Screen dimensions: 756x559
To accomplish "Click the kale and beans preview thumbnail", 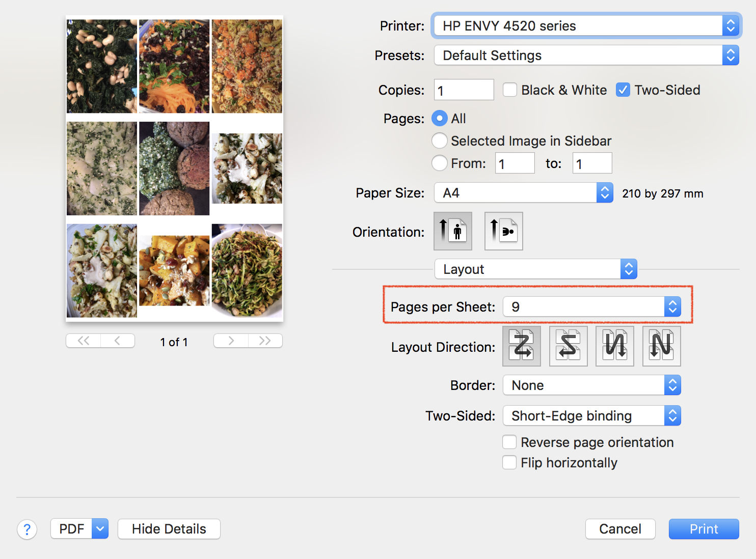I will click(x=102, y=66).
